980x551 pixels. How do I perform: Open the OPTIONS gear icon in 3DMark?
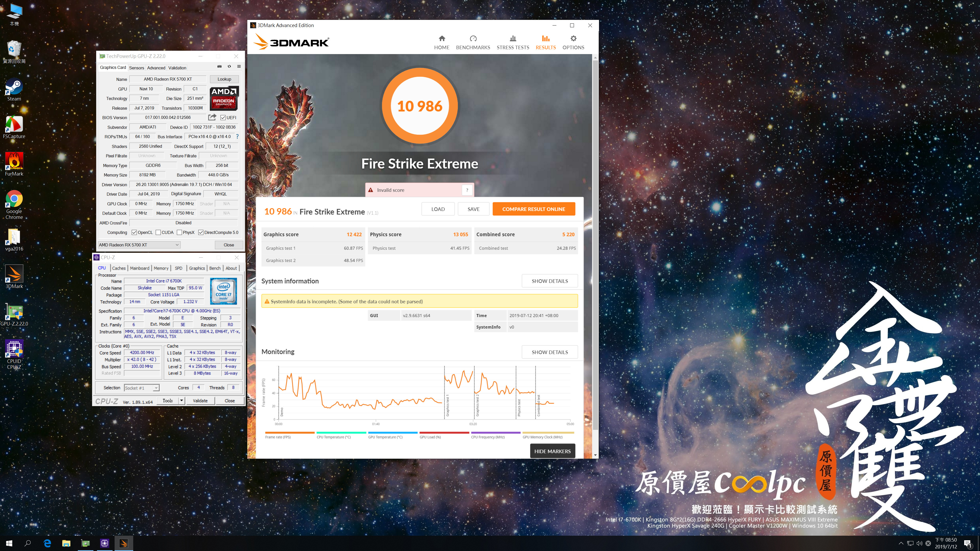point(573,39)
